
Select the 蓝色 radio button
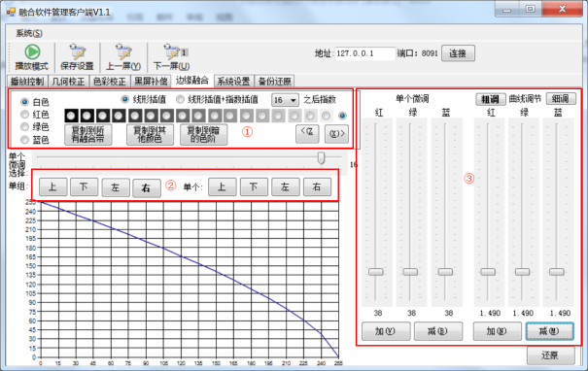coord(24,140)
